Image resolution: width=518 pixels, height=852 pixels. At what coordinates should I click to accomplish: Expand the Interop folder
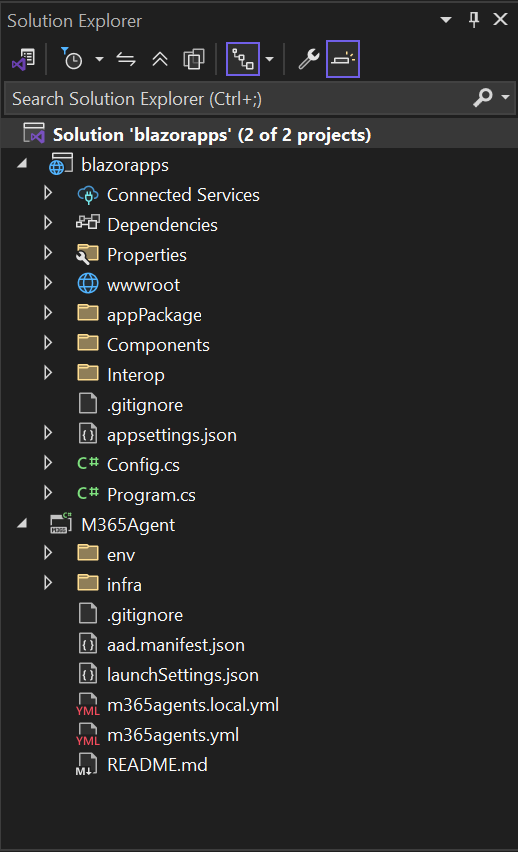[x=48, y=372]
